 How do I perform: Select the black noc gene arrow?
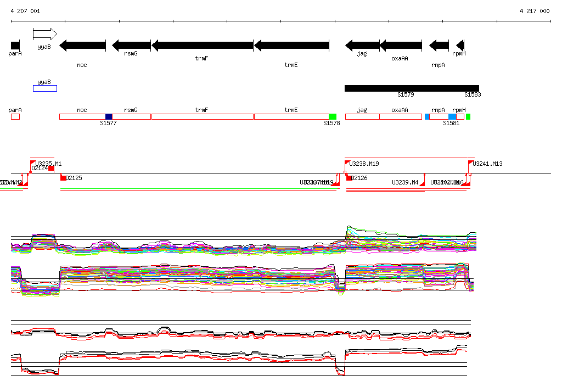(x=82, y=46)
